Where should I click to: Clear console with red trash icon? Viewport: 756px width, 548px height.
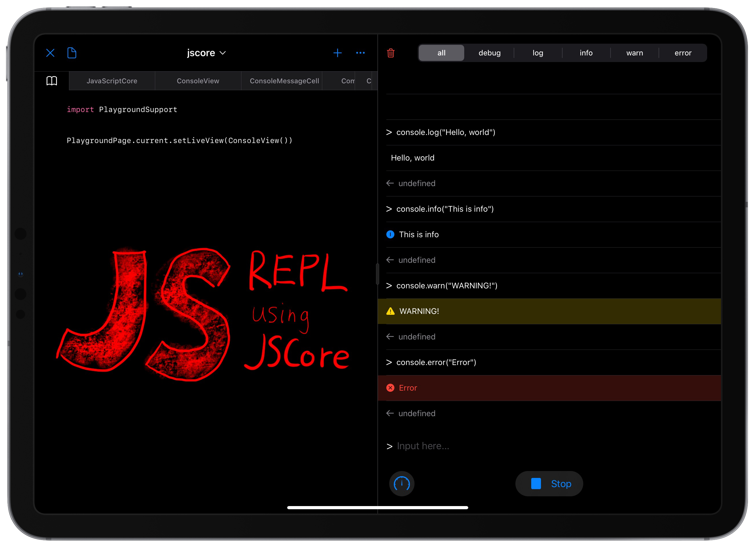391,53
